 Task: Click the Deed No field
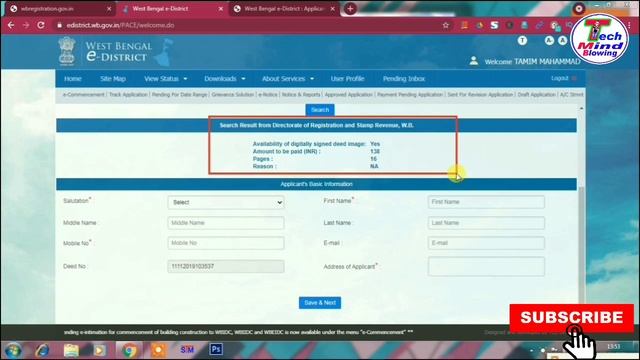click(x=226, y=267)
